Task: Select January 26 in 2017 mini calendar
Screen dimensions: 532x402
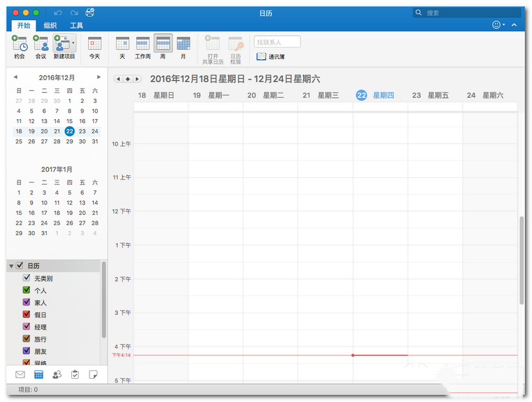Action: 69,223
